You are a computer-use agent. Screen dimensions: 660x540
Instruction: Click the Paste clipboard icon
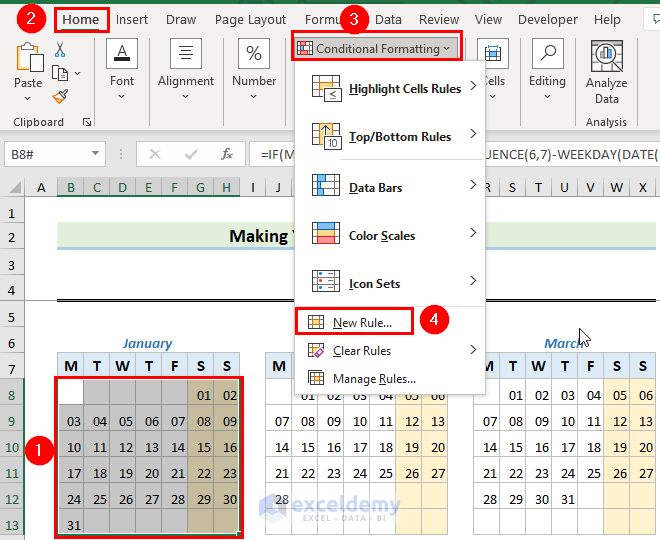point(29,57)
